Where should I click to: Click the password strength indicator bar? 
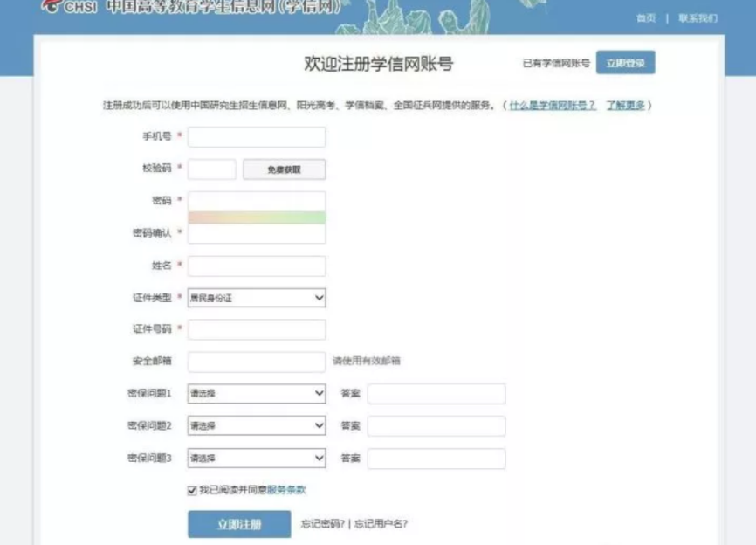click(x=257, y=217)
